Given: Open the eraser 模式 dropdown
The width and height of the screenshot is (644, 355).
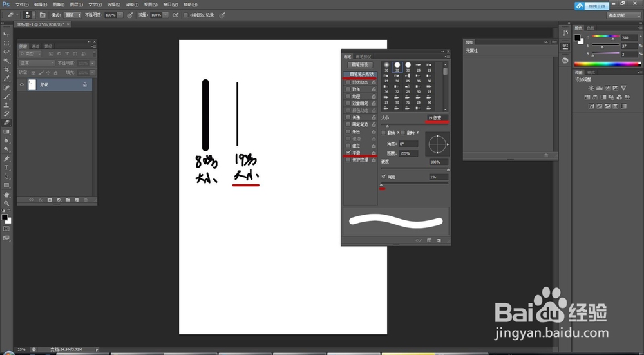Looking at the screenshot, I should (x=73, y=15).
